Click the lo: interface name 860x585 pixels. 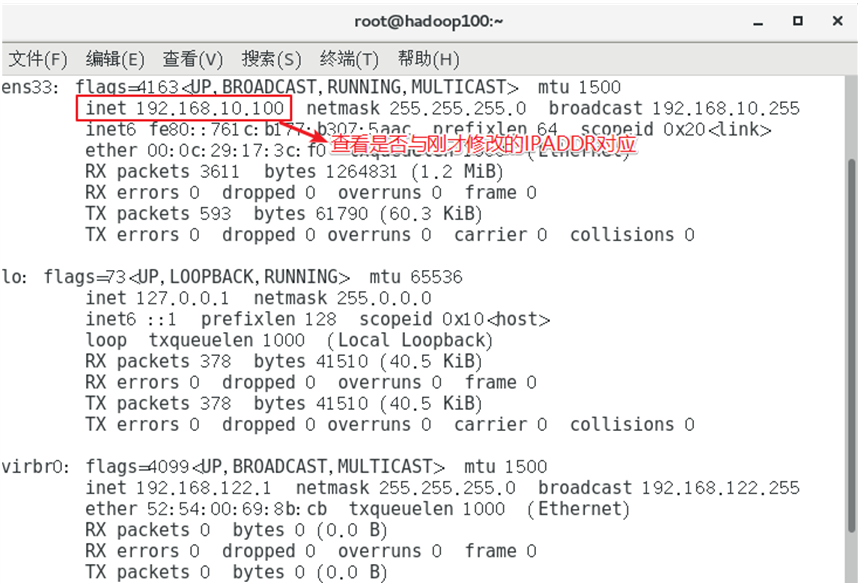tap(14, 277)
